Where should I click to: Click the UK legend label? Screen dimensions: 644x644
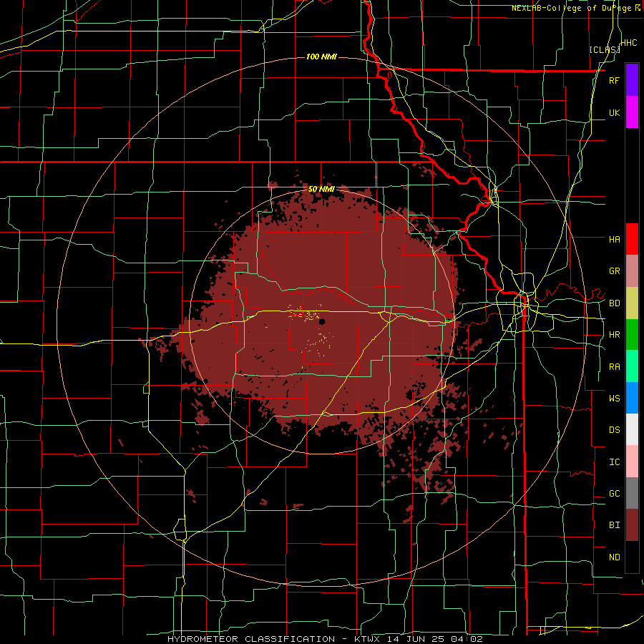[614, 112]
